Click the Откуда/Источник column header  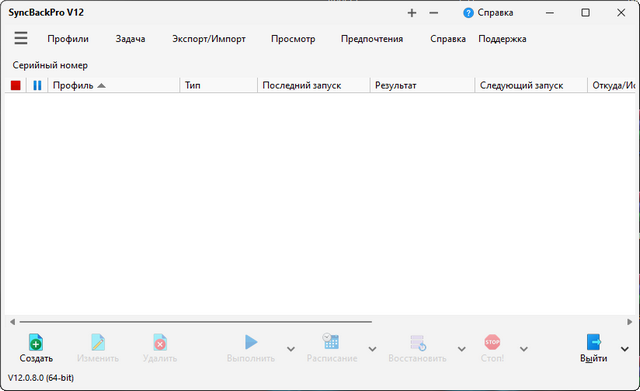[x=611, y=85]
